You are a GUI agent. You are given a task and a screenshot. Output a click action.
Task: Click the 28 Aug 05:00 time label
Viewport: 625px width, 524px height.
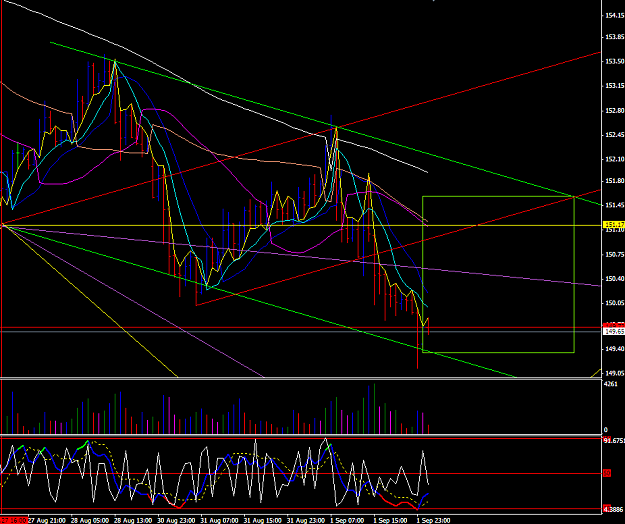90,520
